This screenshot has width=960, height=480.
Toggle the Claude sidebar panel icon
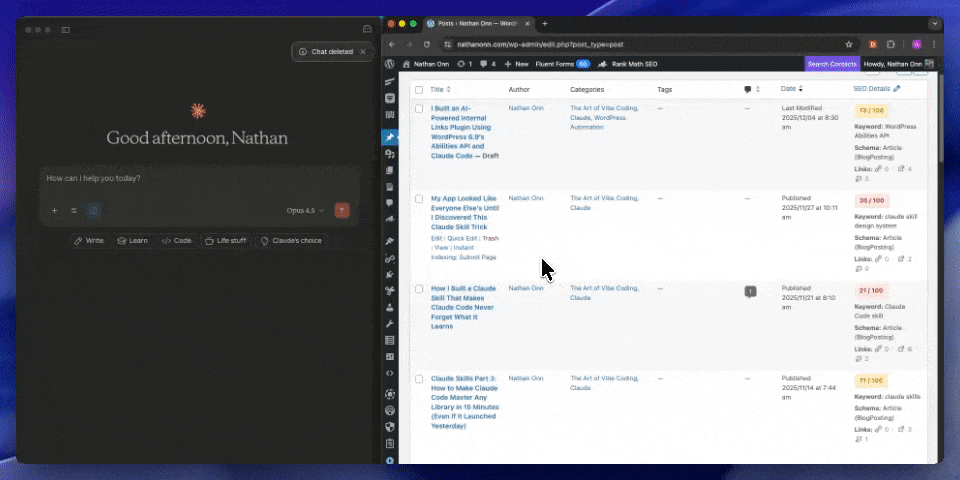[66, 30]
